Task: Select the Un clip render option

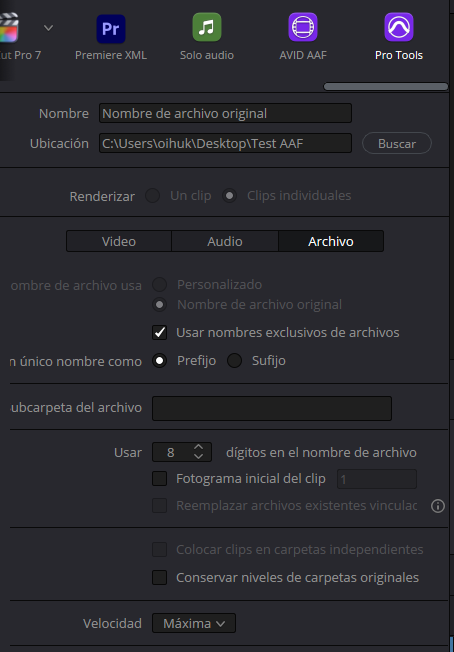Action: (x=153, y=195)
